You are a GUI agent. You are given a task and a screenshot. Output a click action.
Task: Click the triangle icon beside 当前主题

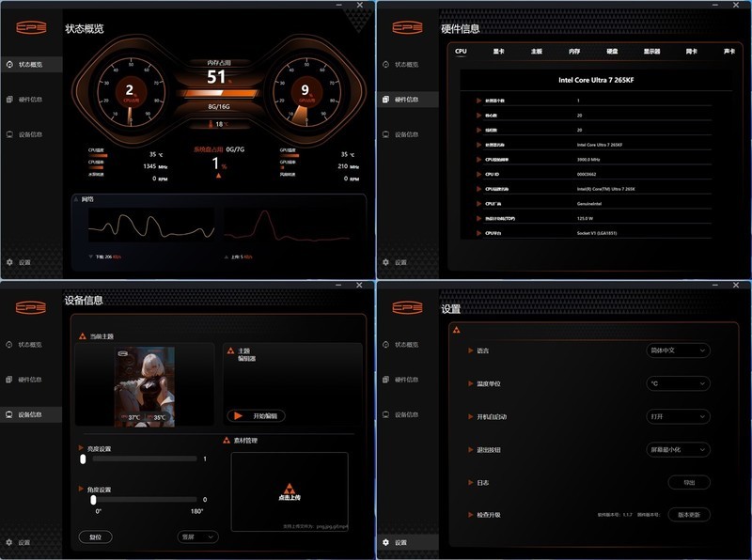[x=83, y=336]
